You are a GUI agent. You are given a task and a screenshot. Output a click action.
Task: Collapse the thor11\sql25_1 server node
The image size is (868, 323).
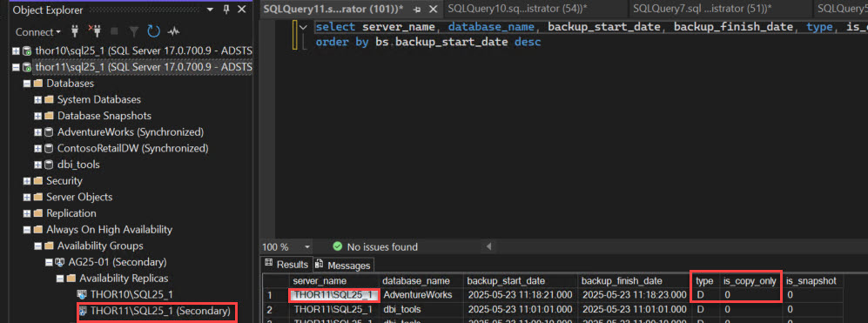[16, 67]
